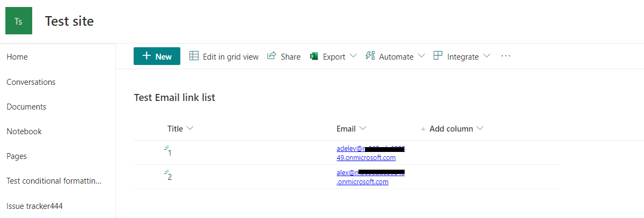Click the Integrate icon
The width and height of the screenshot is (644, 218).
(438, 56)
